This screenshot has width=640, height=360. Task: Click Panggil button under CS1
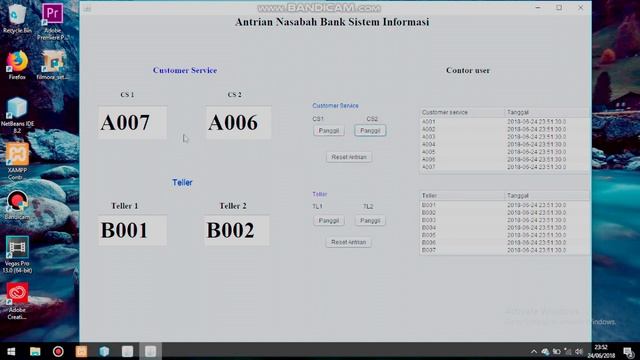pyautogui.click(x=329, y=131)
